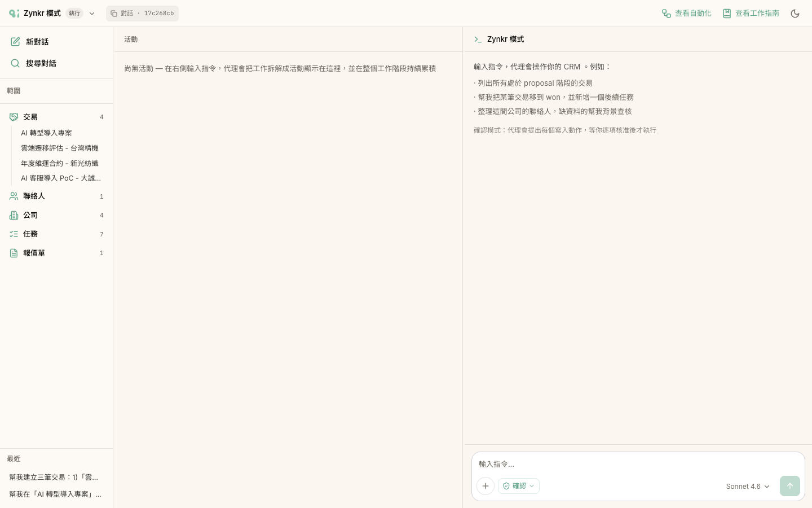812x508 pixels.
Task: Click the 活動 panel header
Action: pyautogui.click(x=131, y=40)
